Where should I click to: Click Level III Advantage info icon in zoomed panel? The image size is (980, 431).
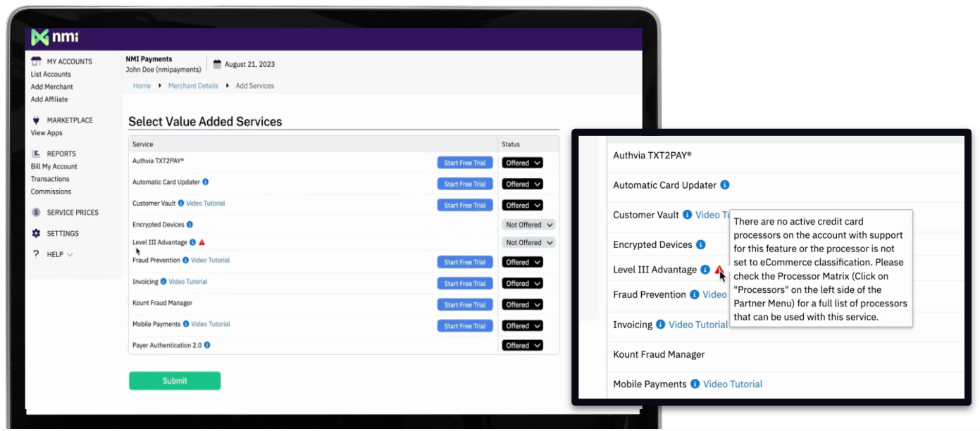tap(705, 270)
